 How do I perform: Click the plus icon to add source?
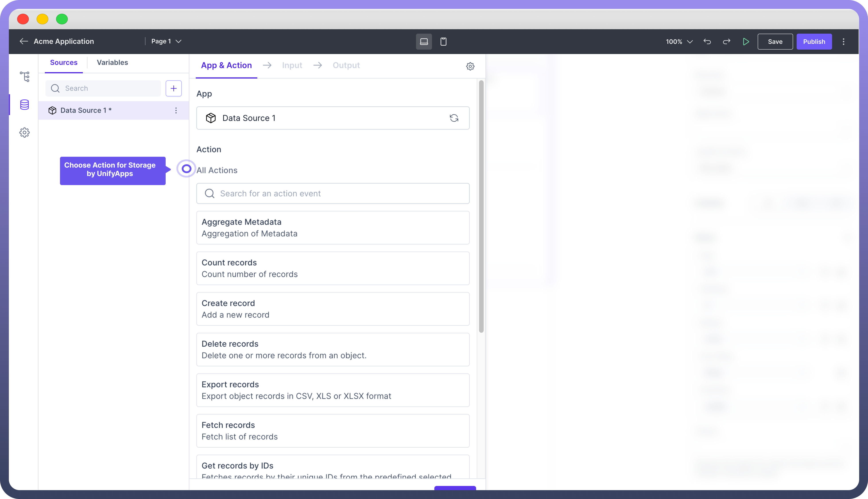point(173,88)
